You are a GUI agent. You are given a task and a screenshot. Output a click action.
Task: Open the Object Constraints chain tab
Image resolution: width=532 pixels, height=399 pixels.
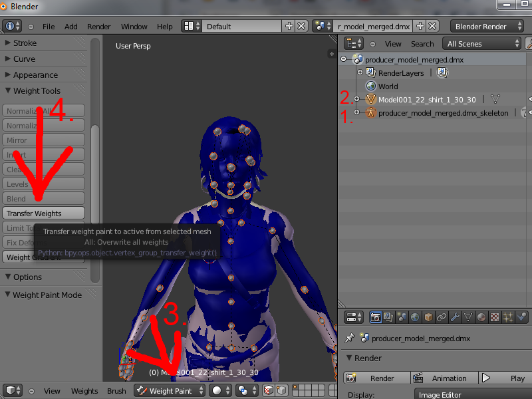click(x=442, y=317)
